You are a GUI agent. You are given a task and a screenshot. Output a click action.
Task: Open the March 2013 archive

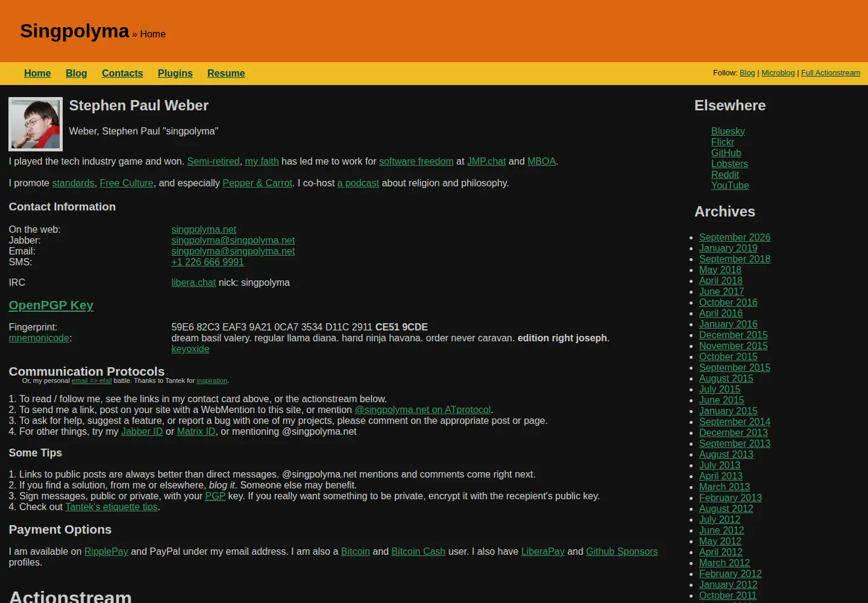725,487
